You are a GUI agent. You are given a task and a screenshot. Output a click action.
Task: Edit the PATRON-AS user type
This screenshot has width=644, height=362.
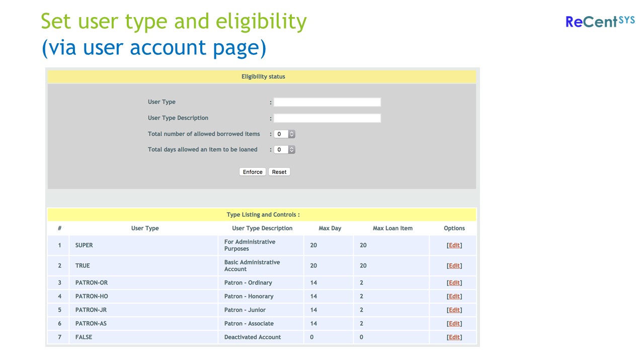[454, 324]
